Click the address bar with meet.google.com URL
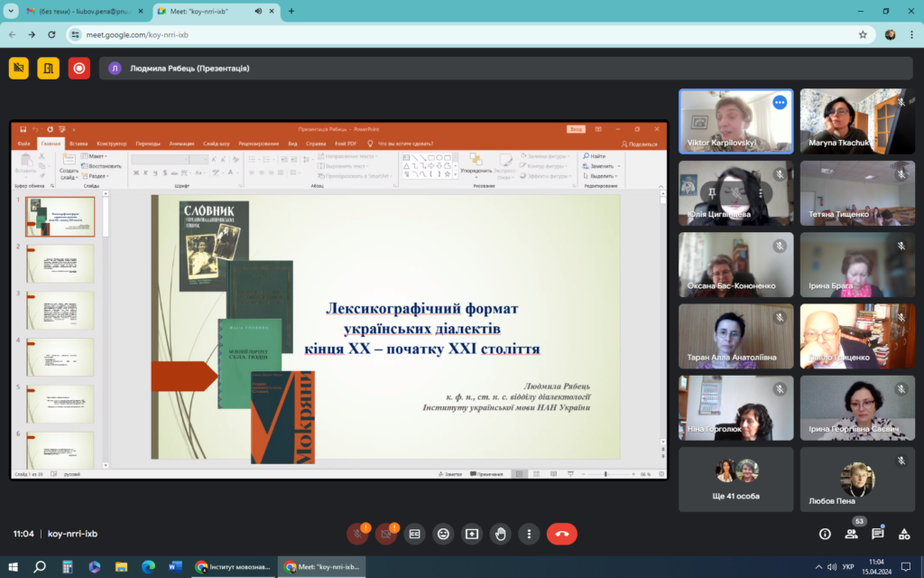Image resolution: width=924 pixels, height=578 pixels. coord(451,34)
